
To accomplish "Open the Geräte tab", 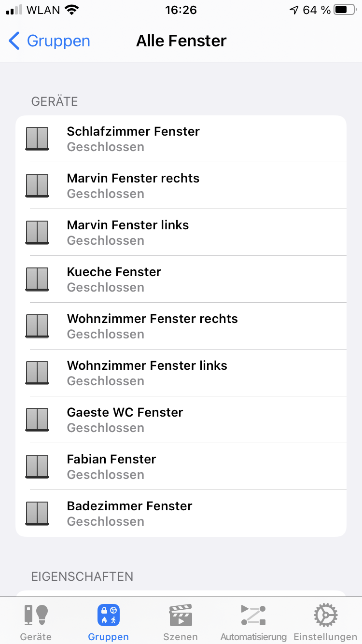I will (36, 622).
